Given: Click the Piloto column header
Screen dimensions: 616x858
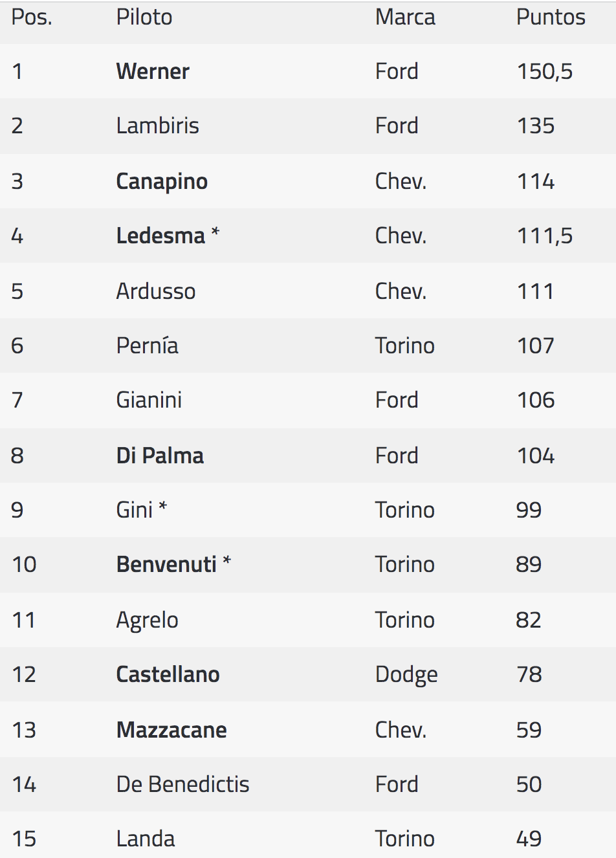Looking at the screenshot, I should click(x=144, y=17).
